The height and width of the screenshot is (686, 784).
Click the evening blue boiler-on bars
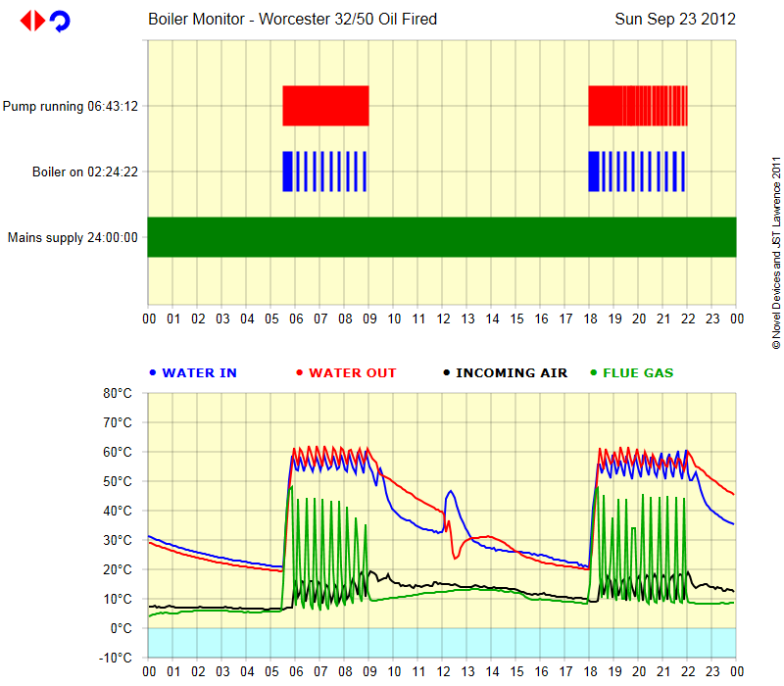(636, 171)
